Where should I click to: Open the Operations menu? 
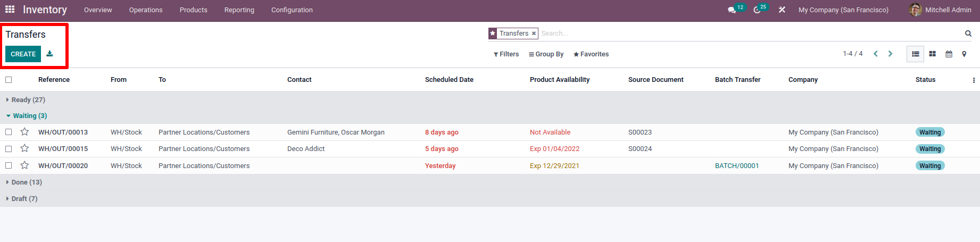coord(146,10)
